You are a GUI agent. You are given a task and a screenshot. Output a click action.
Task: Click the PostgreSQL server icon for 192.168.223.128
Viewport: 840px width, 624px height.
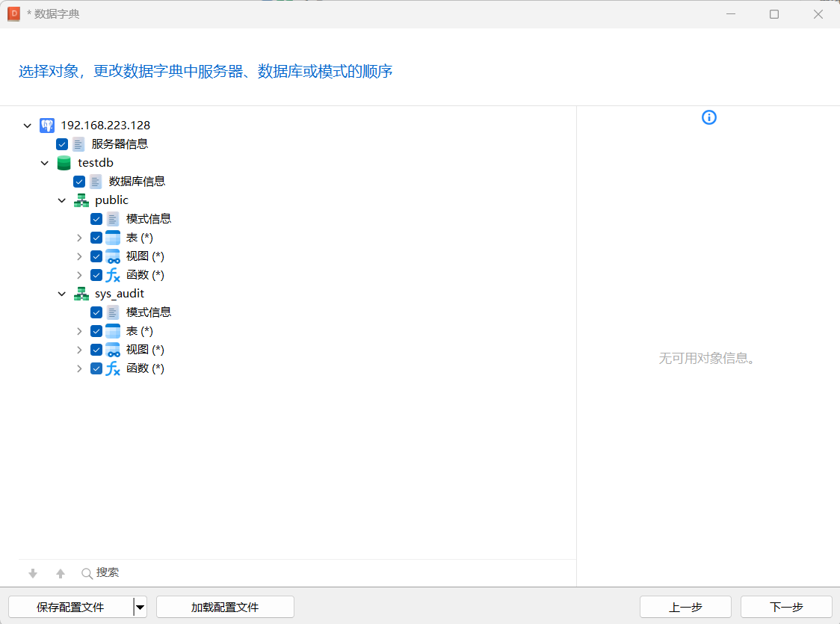pos(47,126)
